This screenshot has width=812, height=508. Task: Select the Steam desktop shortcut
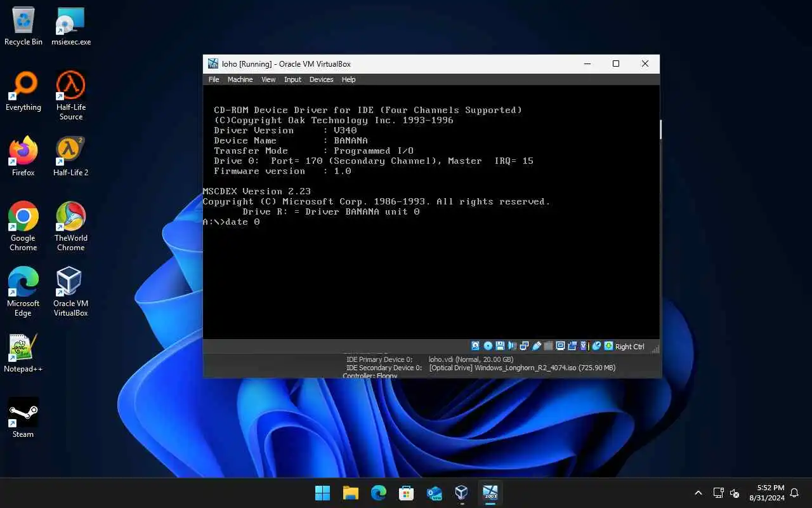click(23, 418)
